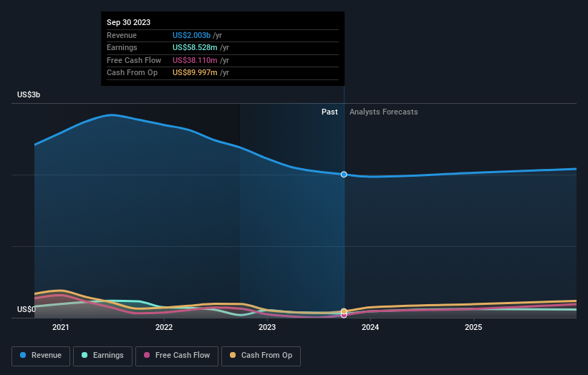The image size is (588, 375).
Task: Click the Sep 30 2023 tooltip date
Action: pos(129,22)
